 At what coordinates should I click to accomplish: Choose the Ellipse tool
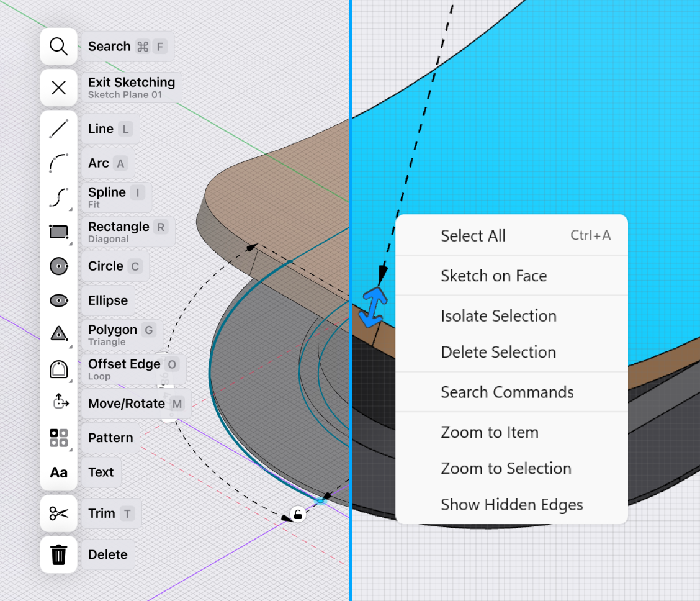tap(59, 300)
